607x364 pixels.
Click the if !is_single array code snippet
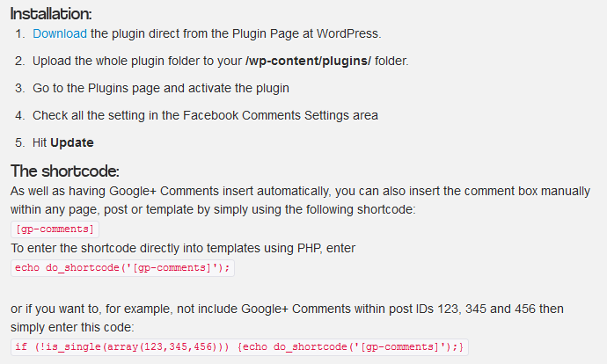tap(239, 346)
